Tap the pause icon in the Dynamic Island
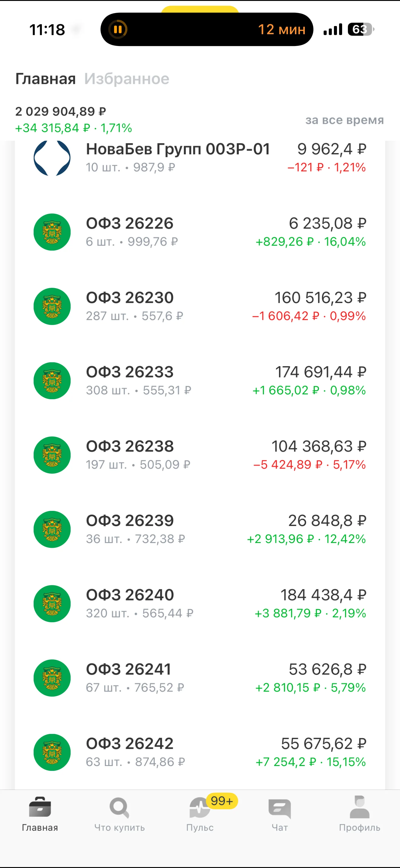Image resolution: width=400 pixels, height=868 pixels. tap(118, 29)
